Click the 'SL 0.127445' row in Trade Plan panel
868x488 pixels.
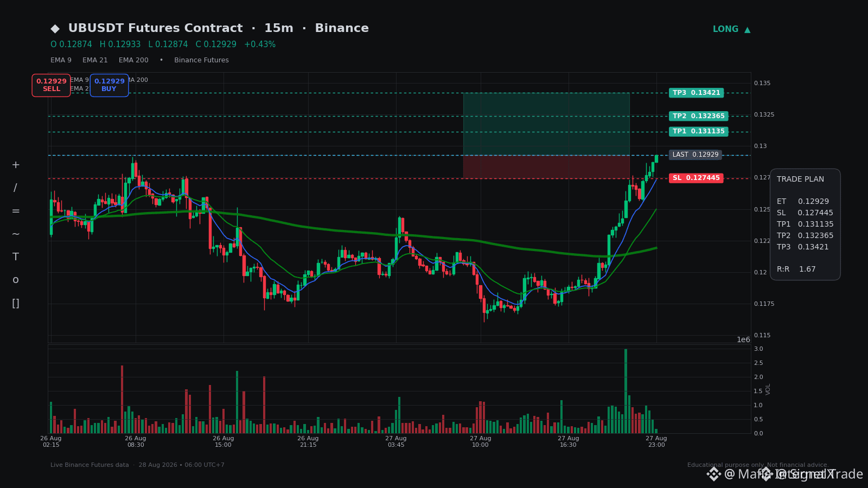coord(805,213)
